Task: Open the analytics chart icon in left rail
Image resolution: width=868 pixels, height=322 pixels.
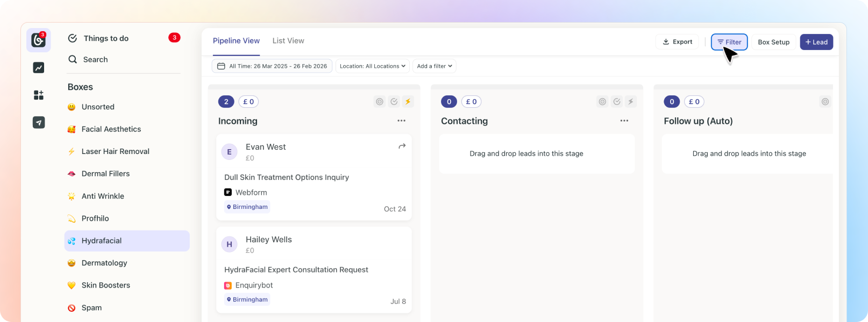Action: click(x=39, y=68)
